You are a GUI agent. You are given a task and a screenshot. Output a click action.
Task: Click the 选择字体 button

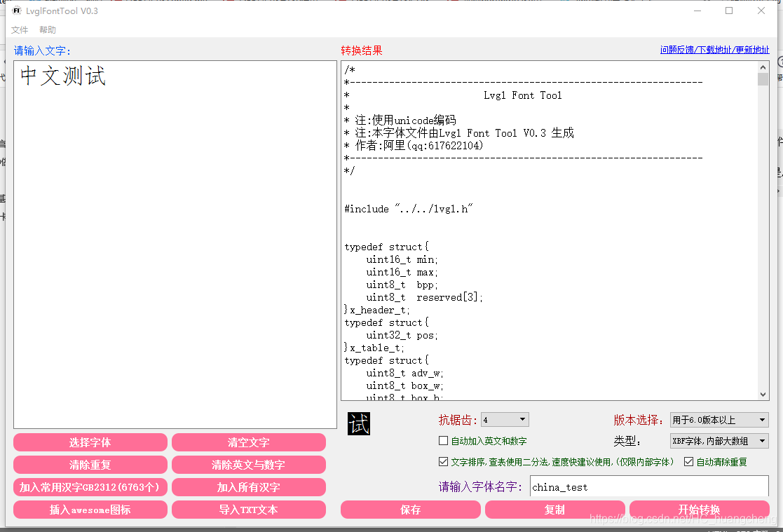pyautogui.click(x=90, y=442)
